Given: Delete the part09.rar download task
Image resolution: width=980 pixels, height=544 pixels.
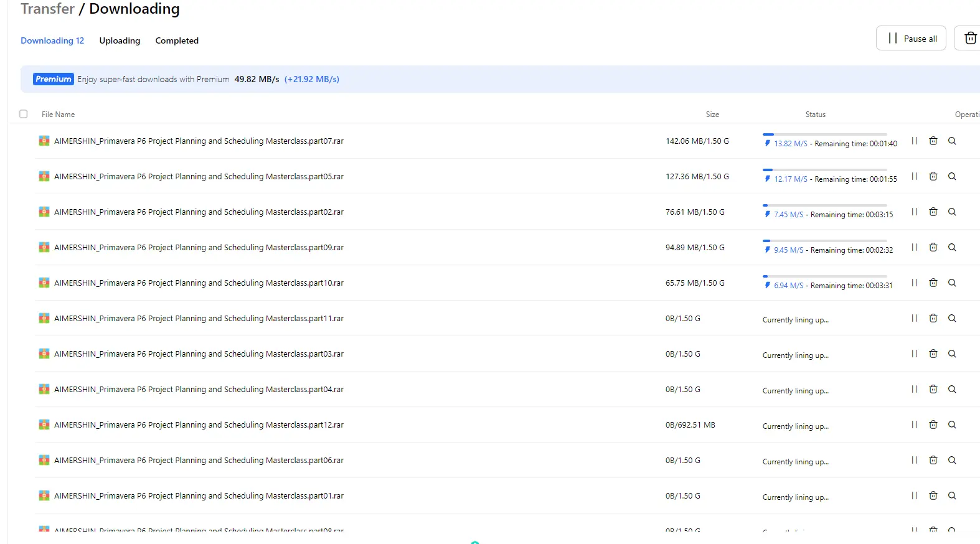Looking at the screenshot, I should pos(933,247).
